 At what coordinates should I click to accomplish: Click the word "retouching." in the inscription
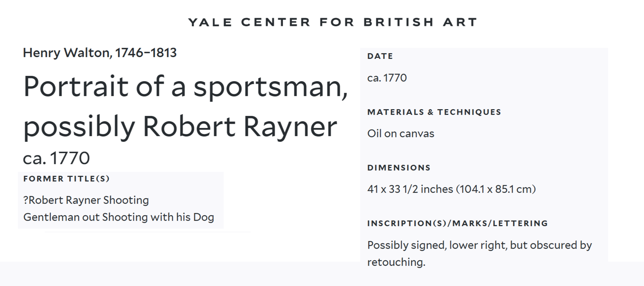click(x=396, y=262)
